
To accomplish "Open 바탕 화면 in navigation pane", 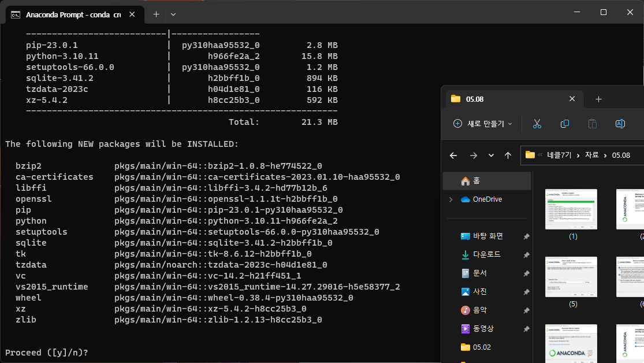I will coord(487,236).
